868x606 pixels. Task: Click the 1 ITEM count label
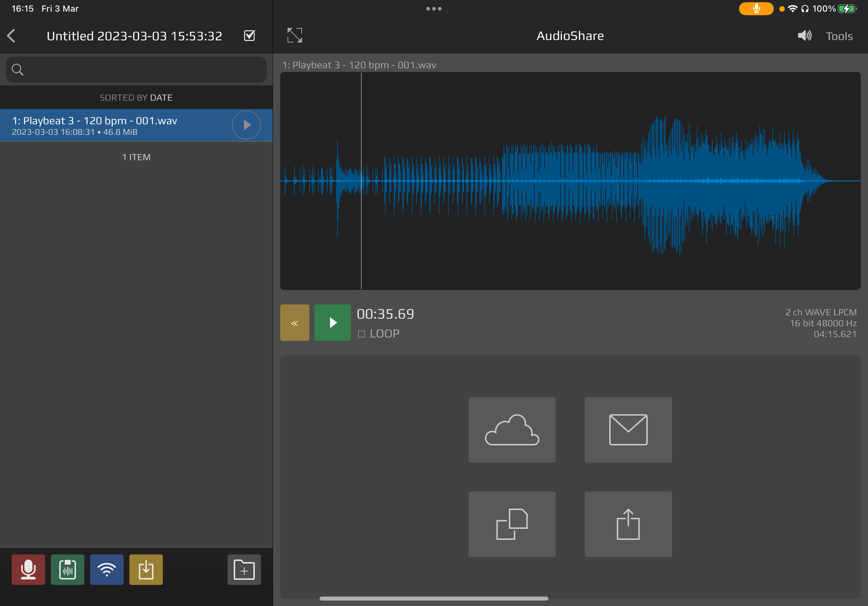(x=136, y=157)
